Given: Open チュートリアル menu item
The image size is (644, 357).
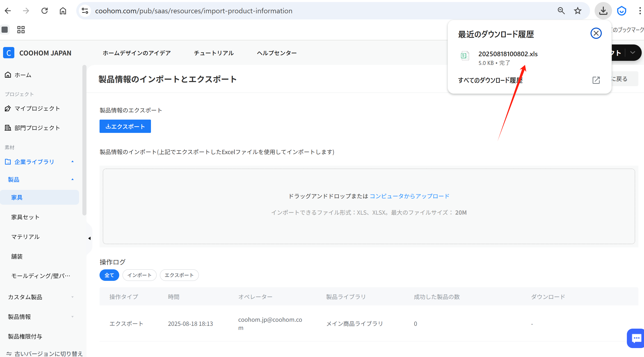Looking at the screenshot, I should (214, 53).
